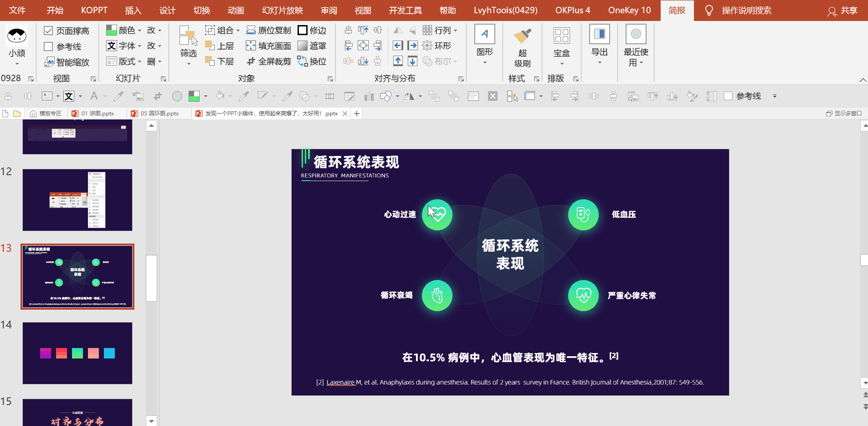This screenshot has height=426, width=868.
Task: Uncheck the 页面撑高 checkbox
Action: (48, 31)
